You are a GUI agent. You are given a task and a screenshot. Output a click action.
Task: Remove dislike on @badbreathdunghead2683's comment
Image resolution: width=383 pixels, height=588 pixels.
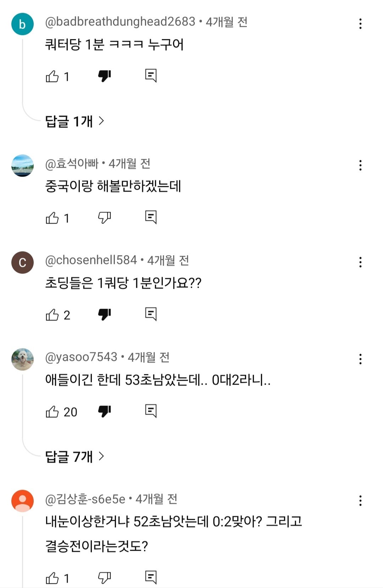click(x=104, y=76)
